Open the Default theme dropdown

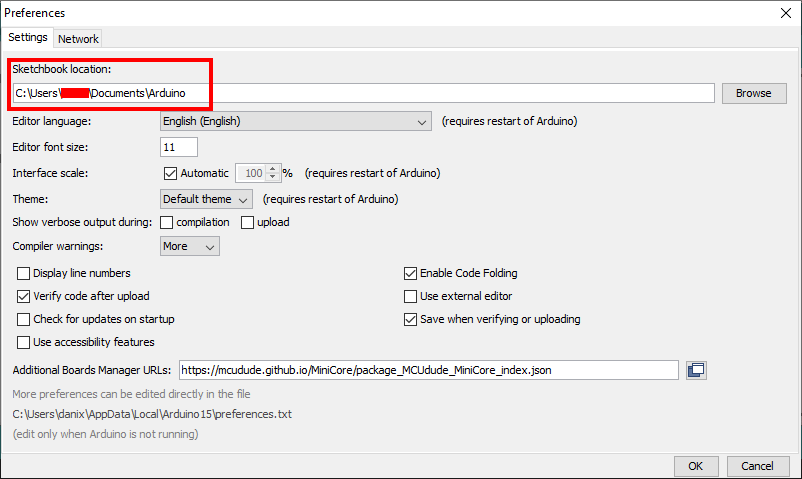tap(206, 199)
